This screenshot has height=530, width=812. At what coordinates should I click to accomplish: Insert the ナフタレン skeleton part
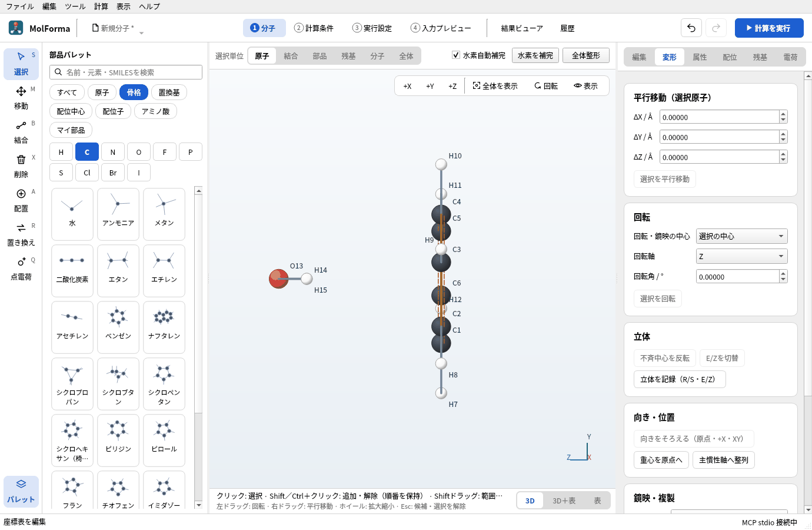pyautogui.click(x=164, y=327)
